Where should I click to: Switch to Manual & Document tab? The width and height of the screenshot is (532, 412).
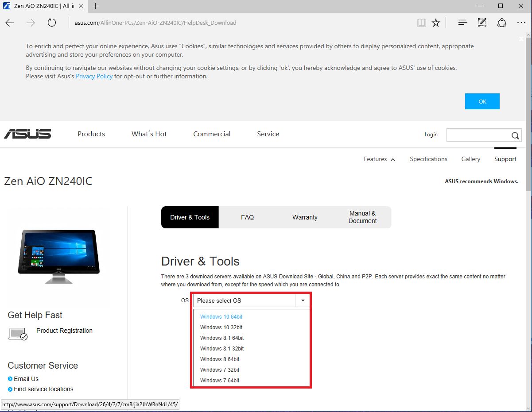[362, 217]
